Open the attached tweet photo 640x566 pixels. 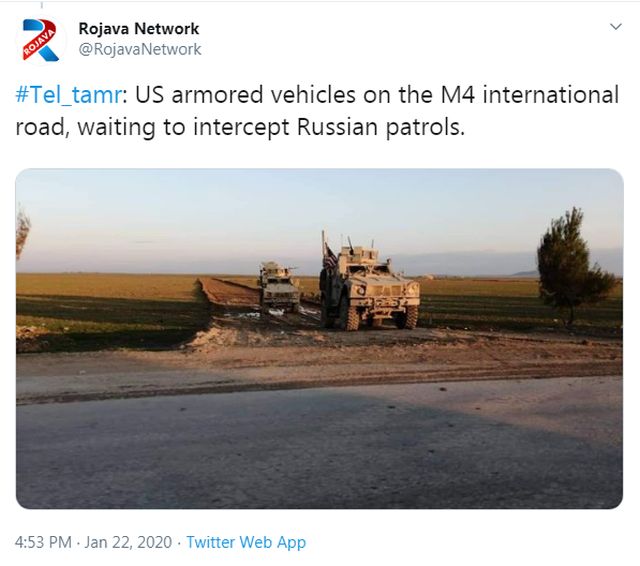click(x=319, y=338)
